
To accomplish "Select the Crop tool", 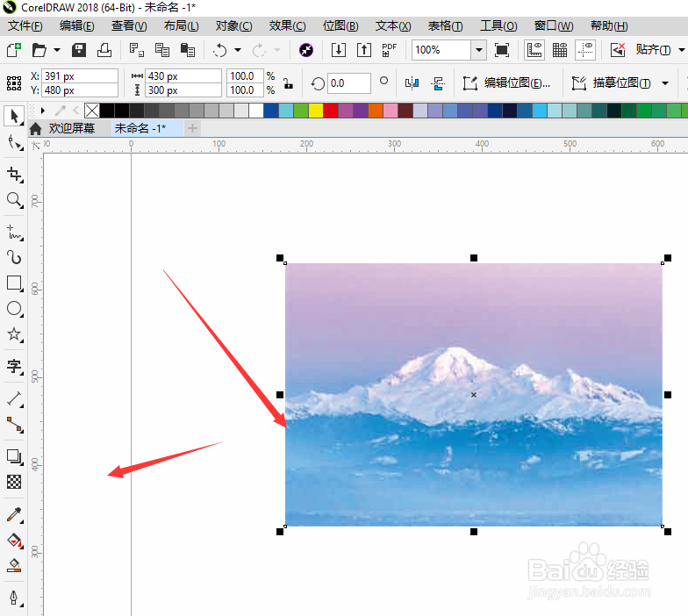I will pos(14,174).
